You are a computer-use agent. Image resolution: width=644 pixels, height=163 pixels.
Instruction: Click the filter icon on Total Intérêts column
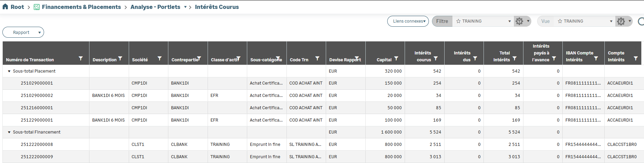click(515, 59)
